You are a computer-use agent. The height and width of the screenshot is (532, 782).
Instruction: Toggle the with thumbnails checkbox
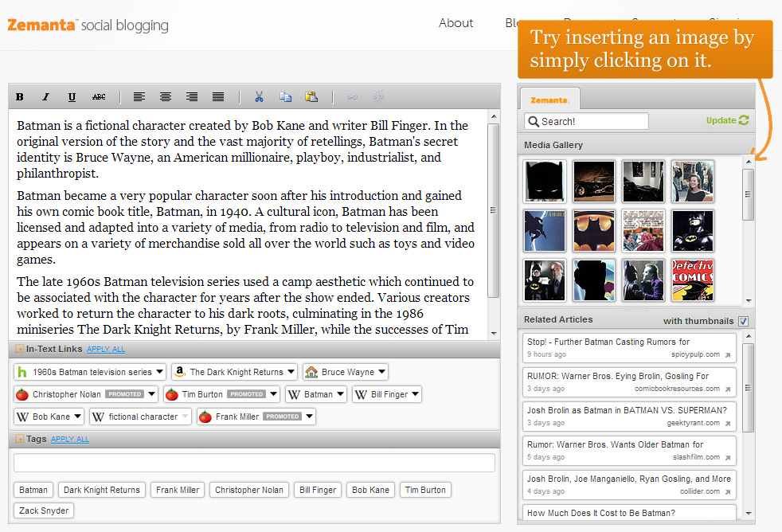[x=743, y=321]
